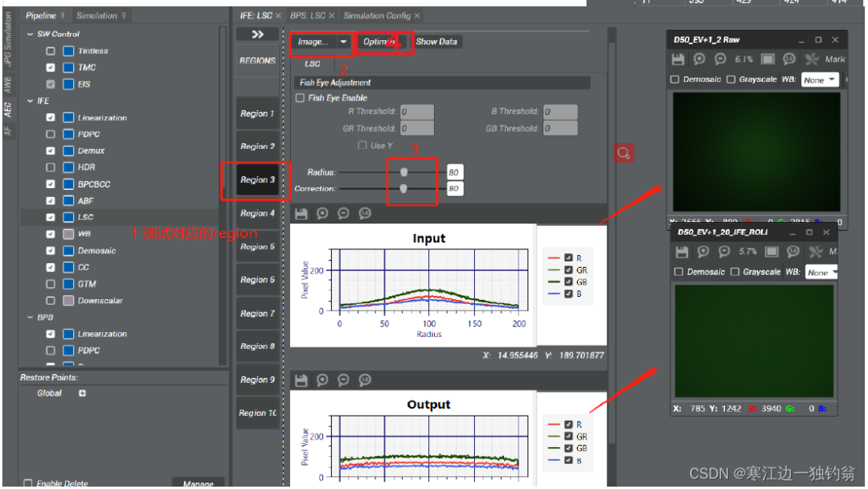Image resolution: width=868 pixels, height=489 pixels.
Task: Fit image to D50_EV+1_20_IFE_ROLI window
Action: point(772,252)
